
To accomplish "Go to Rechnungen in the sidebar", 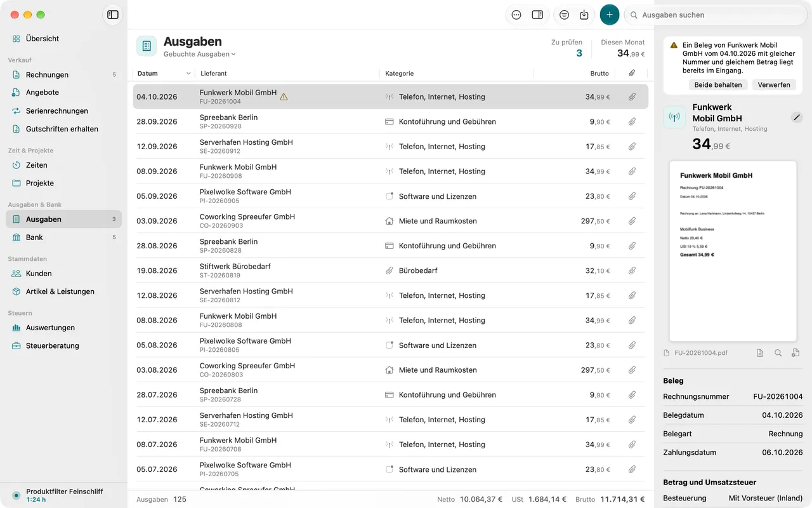I will click(63, 75).
